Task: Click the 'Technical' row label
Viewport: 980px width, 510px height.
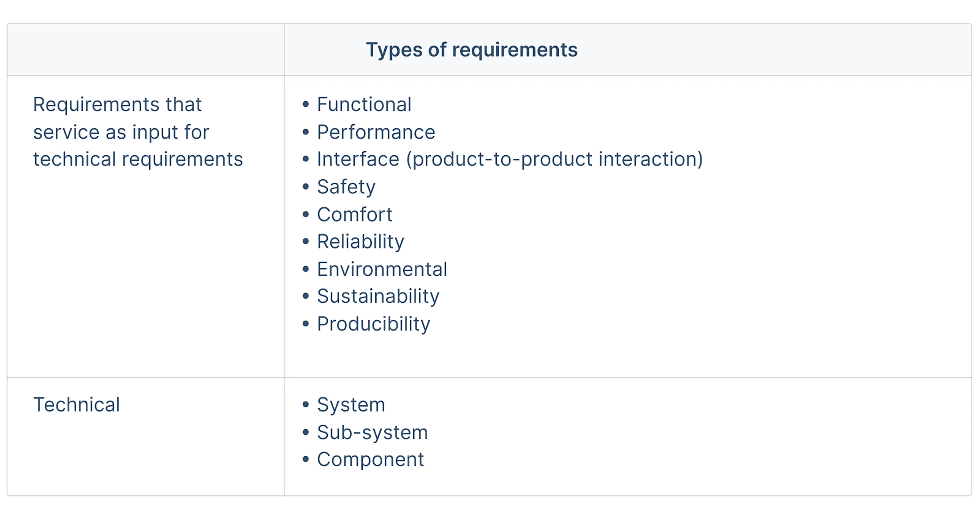Action: click(x=77, y=405)
